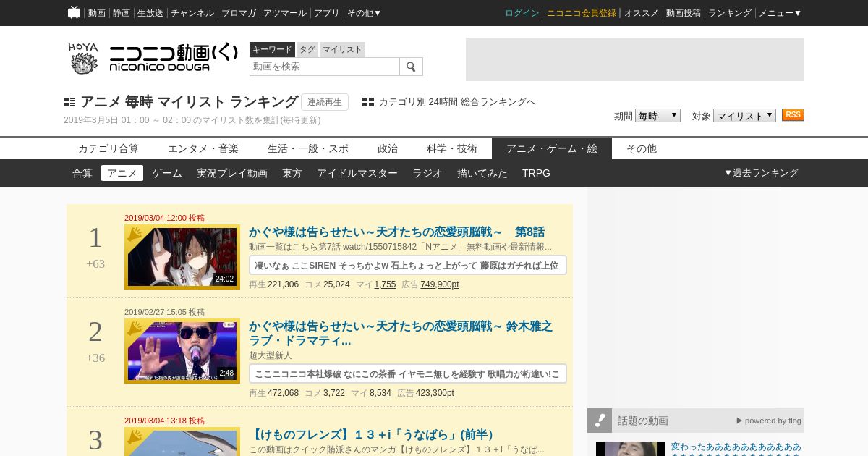The width and height of the screenshot is (868, 456).
Task: Open ブロマガ in top navigation
Action: coord(239,13)
